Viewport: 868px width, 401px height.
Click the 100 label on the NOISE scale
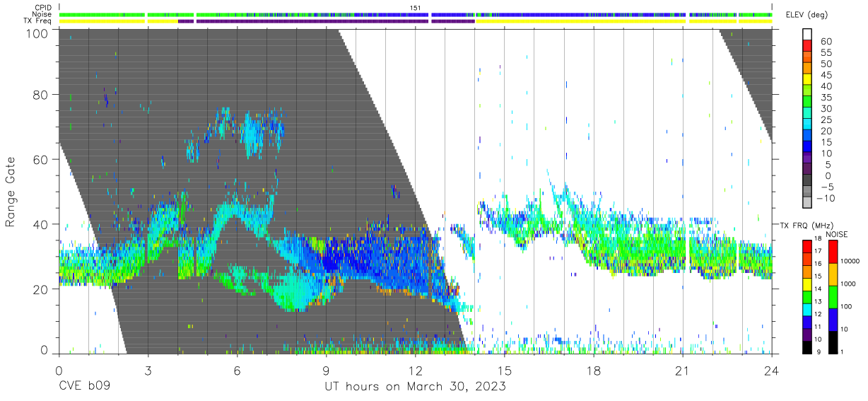click(x=846, y=306)
